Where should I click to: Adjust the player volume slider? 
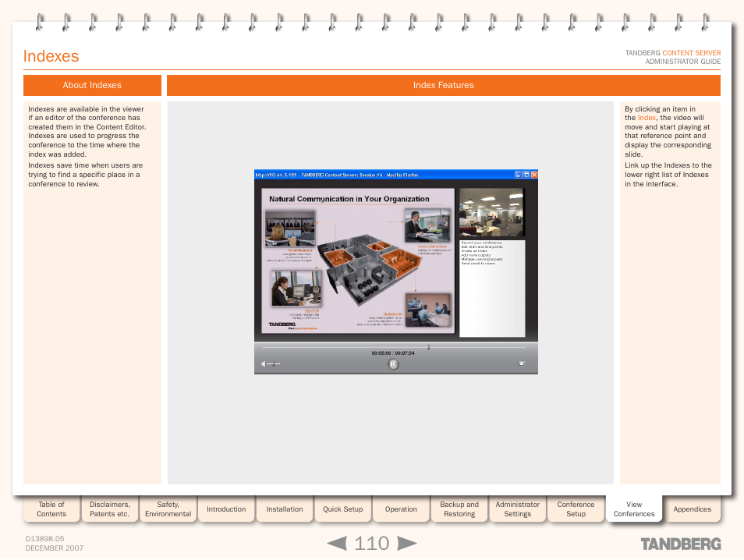click(273, 364)
